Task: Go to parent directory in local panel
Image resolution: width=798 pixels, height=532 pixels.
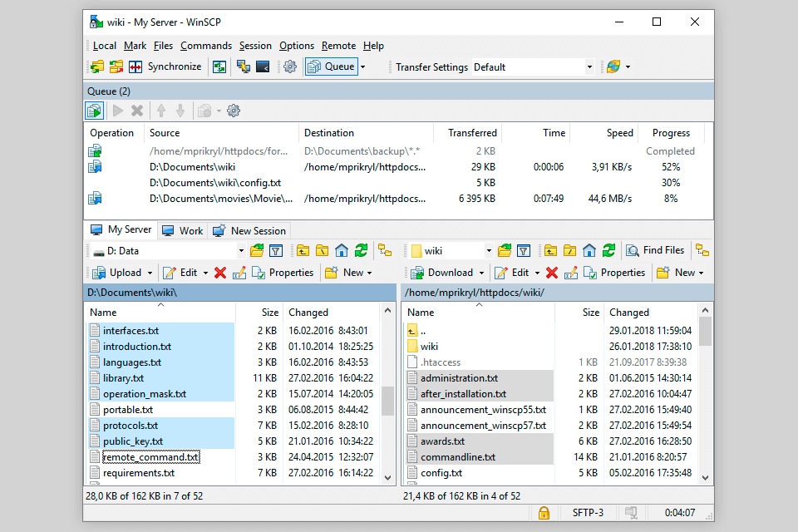Action: (x=303, y=250)
